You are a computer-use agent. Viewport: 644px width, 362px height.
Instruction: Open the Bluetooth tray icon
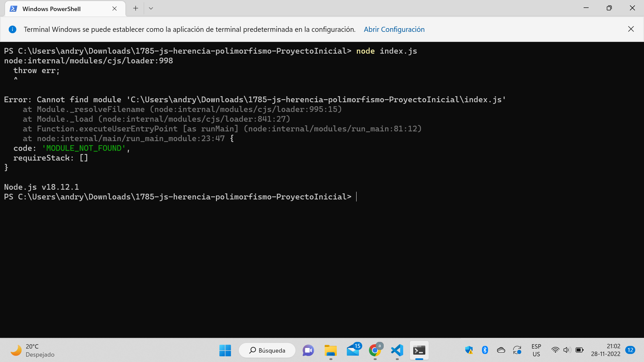pyautogui.click(x=485, y=350)
